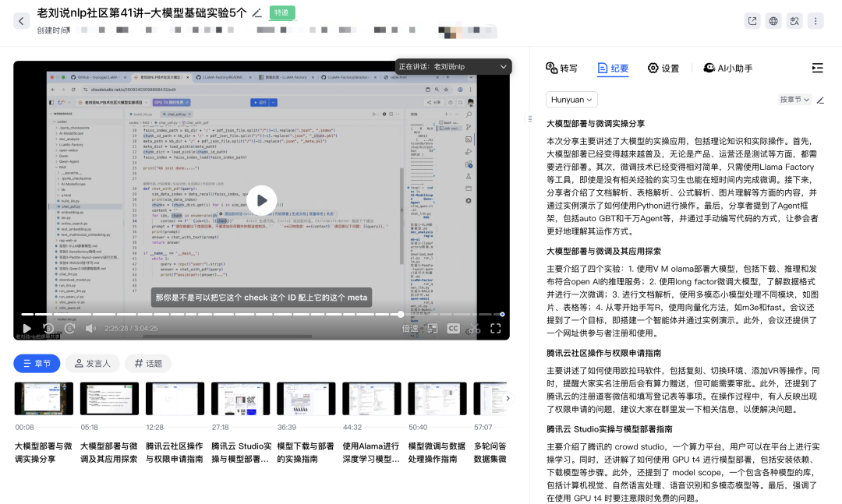
Task: Open the 设置 tab
Action: [x=663, y=69]
